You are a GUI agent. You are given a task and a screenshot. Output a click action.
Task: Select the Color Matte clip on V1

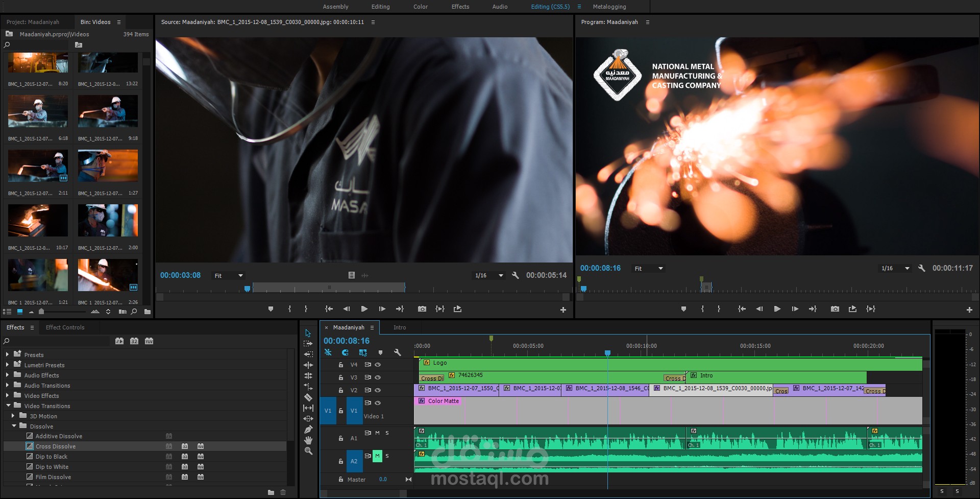668,410
